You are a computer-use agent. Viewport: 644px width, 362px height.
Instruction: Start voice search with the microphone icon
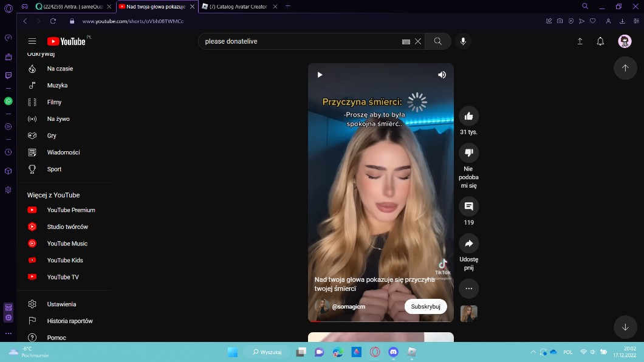(463, 41)
